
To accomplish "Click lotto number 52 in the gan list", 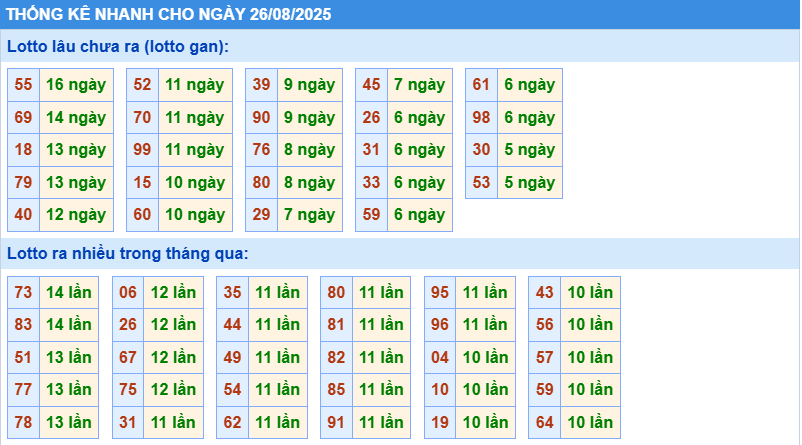I will (x=142, y=85).
